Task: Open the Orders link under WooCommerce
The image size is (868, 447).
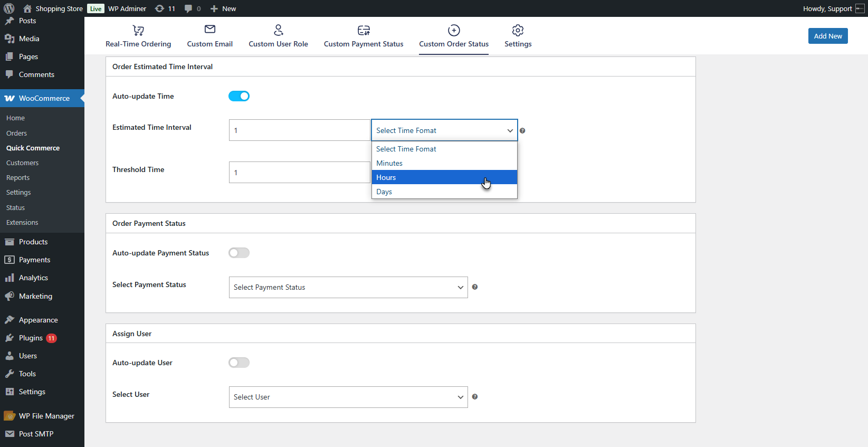Action: (16, 133)
